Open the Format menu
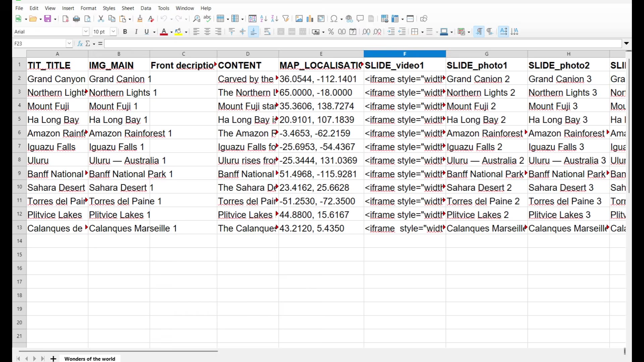 (x=88, y=8)
